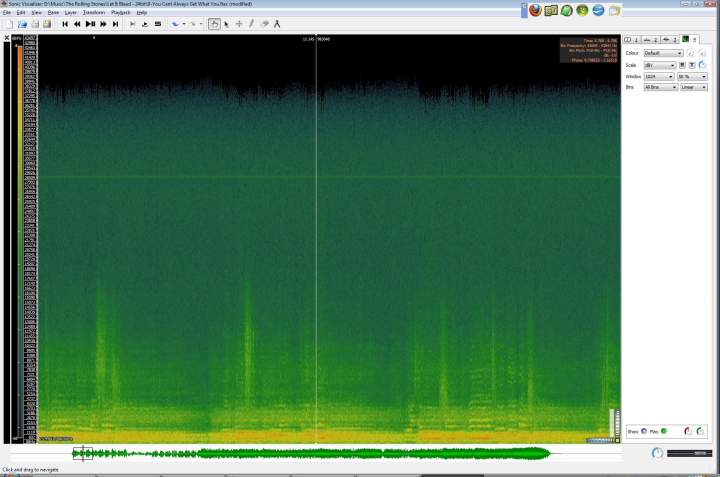Adjust the Threshold dial beside Colour

[x=690, y=53]
